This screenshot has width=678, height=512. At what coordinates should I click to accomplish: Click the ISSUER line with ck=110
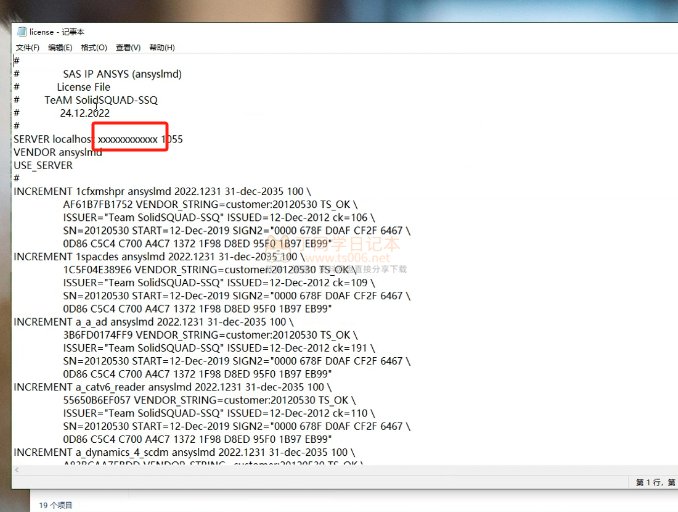(219, 413)
